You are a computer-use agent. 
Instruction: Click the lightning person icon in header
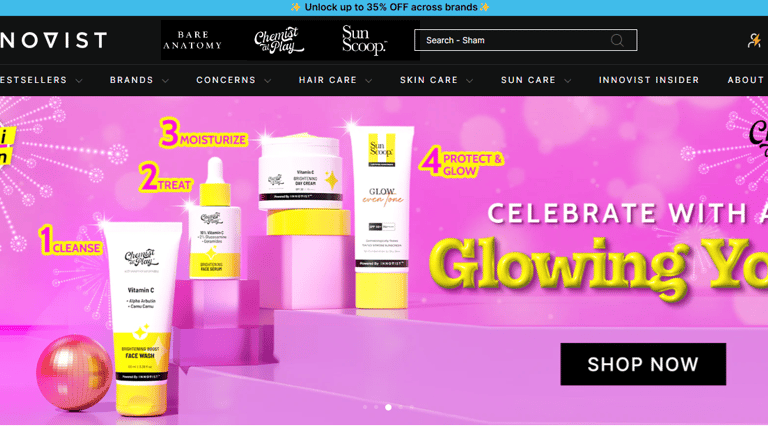[754, 40]
